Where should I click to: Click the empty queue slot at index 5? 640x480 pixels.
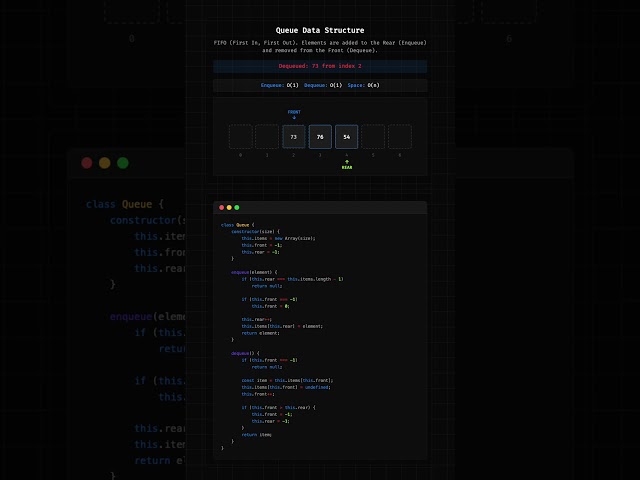click(x=373, y=137)
